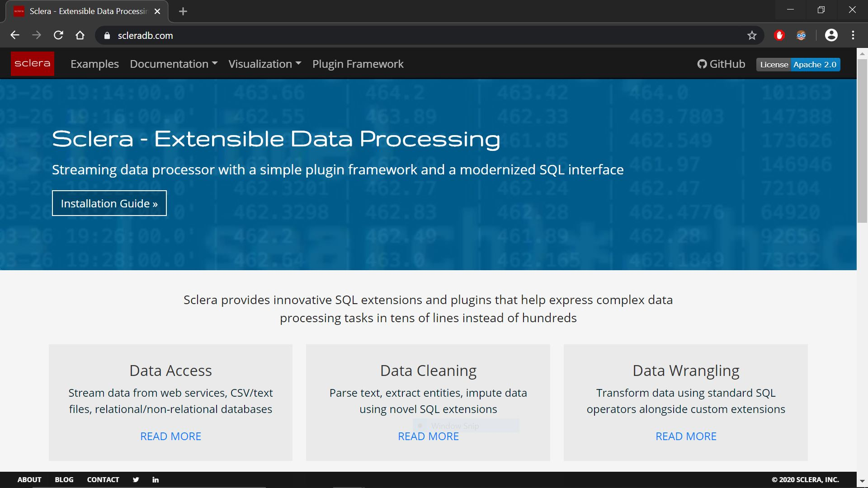Go to the browser home page
The image size is (868, 488).
pos(80,35)
